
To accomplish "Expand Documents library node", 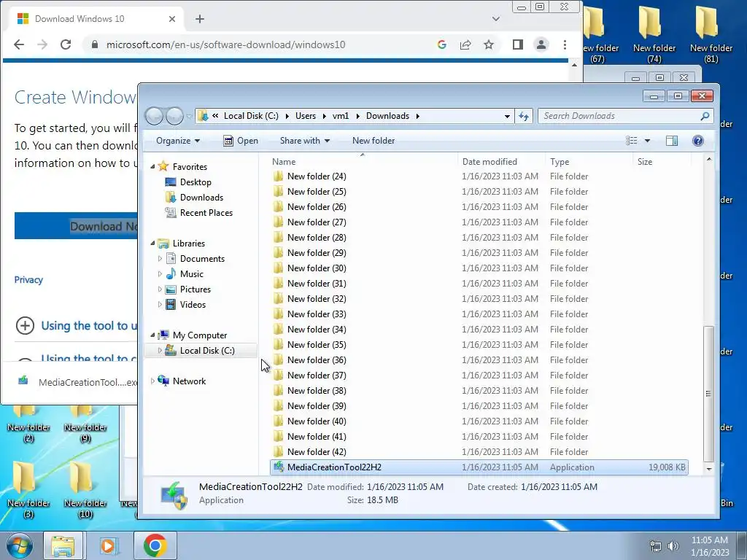I will point(160,259).
